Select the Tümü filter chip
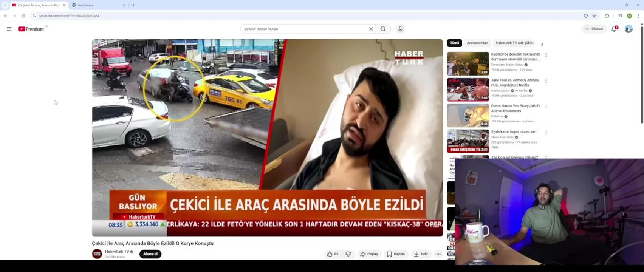 tap(454, 43)
